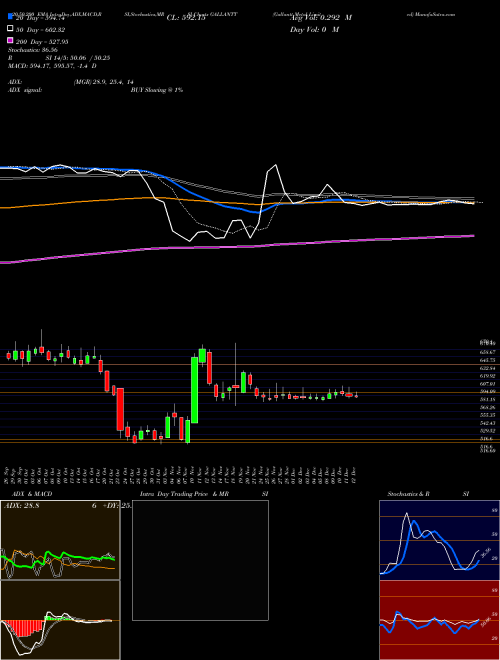
Task: Click the 568.26 price axis label
Action: coord(488,407)
